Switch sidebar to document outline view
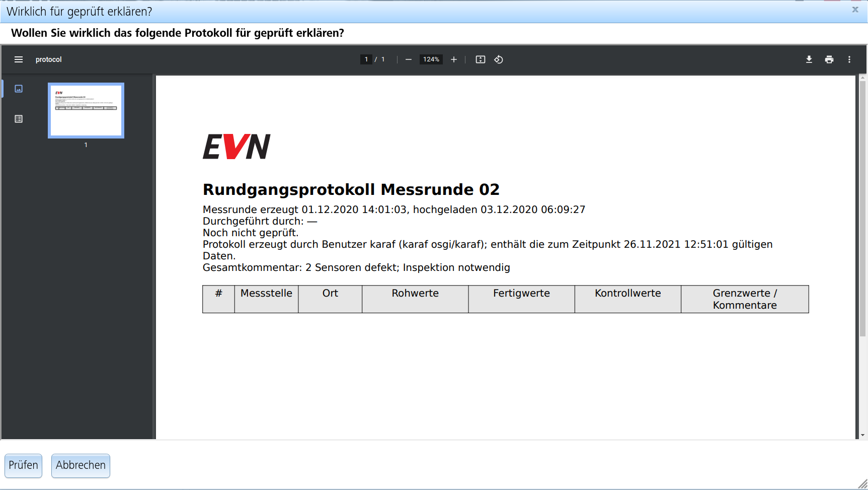868x490 pixels. click(19, 119)
